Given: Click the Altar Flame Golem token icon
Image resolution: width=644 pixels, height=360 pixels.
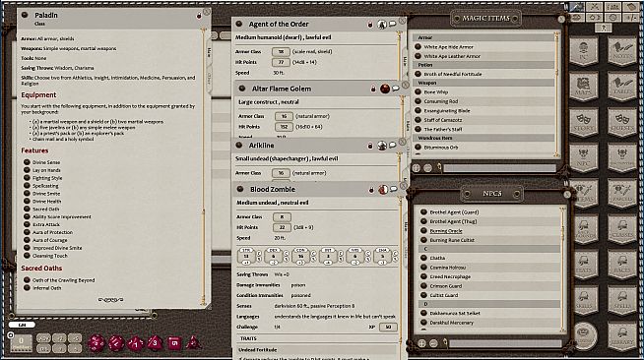Looking at the screenshot, I should (x=385, y=89).
